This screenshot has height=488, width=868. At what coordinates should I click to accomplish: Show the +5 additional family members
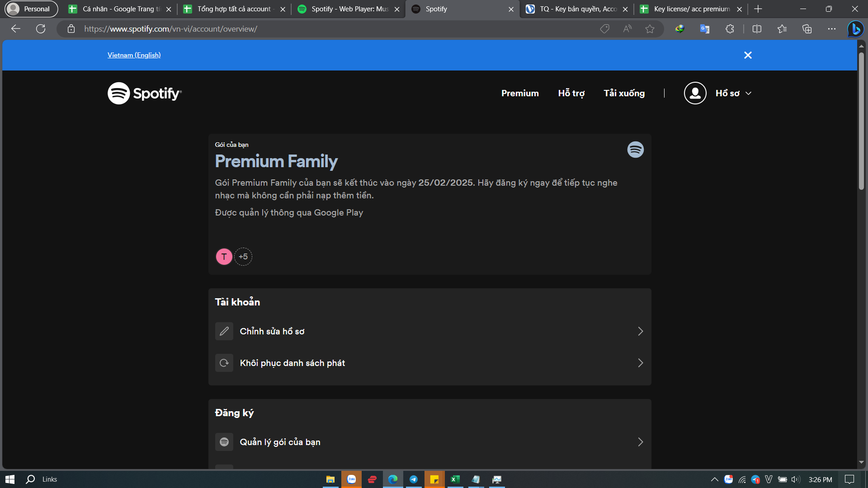coord(243,257)
